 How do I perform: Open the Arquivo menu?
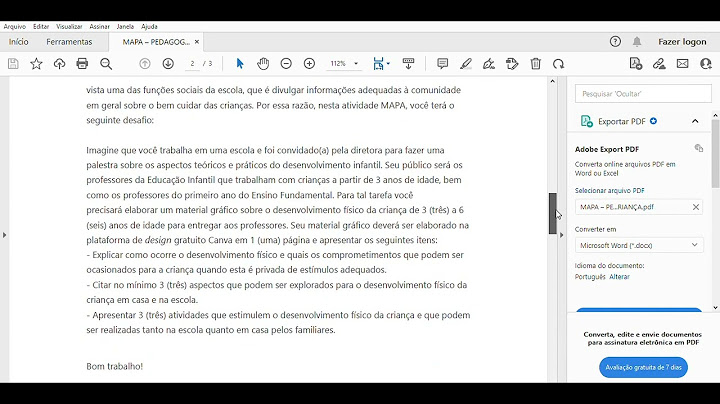click(15, 27)
